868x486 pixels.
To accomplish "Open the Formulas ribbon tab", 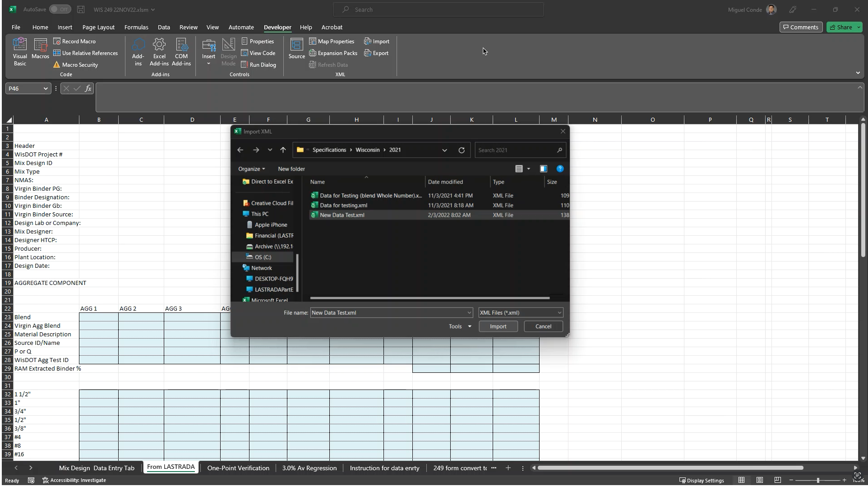I will point(136,28).
